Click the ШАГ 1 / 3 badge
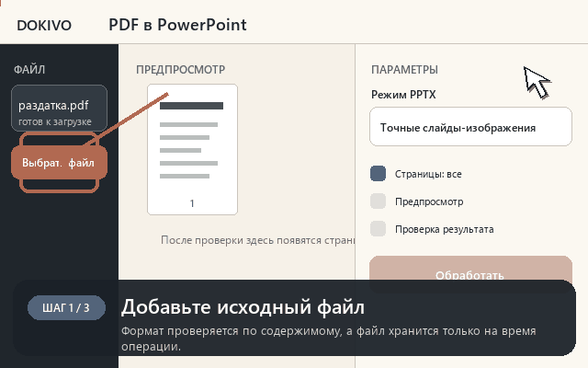Image resolution: width=588 pixels, height=368 pixels. coord(66,307)
